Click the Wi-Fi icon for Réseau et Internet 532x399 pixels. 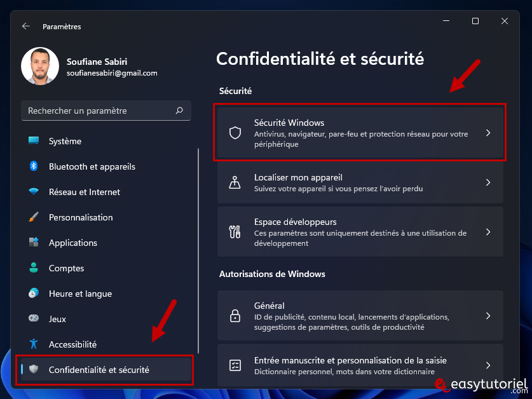[34, 191]
